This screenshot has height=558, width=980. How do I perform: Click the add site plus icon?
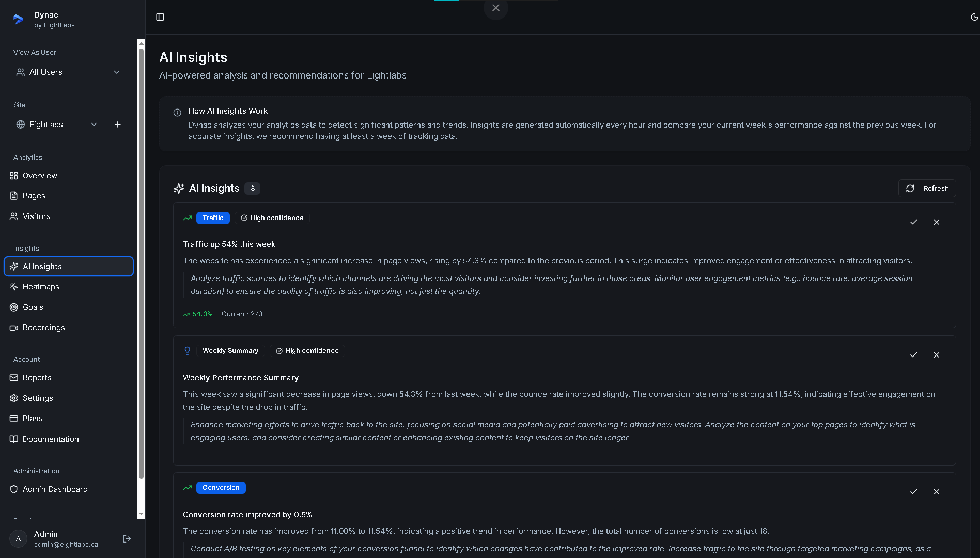(x=118, y=125)
